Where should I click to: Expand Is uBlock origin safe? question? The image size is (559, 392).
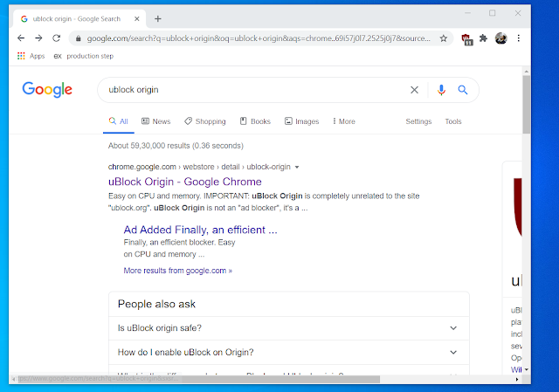(289, 328)
